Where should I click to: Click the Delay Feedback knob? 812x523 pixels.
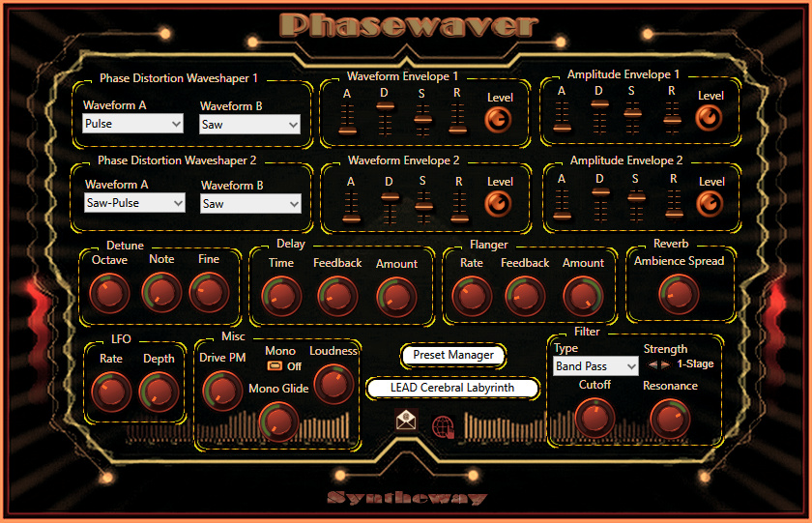pos(337,297)
